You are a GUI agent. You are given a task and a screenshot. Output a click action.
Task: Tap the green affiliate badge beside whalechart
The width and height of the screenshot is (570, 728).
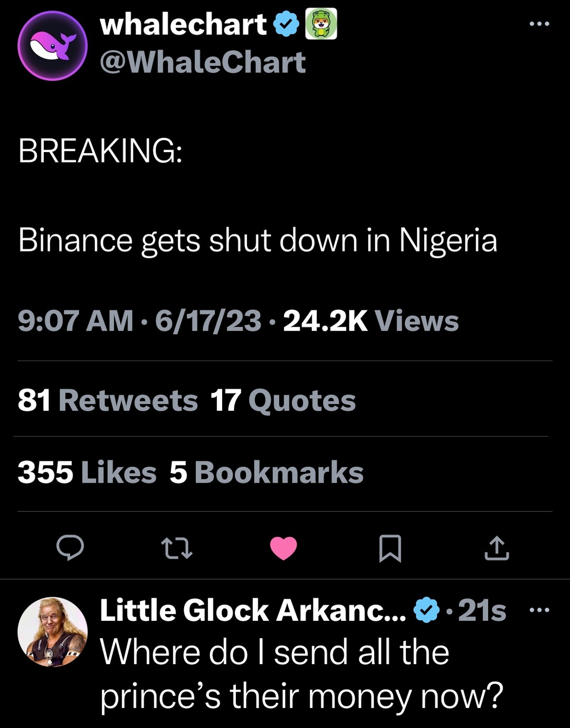tap(321, 24)
